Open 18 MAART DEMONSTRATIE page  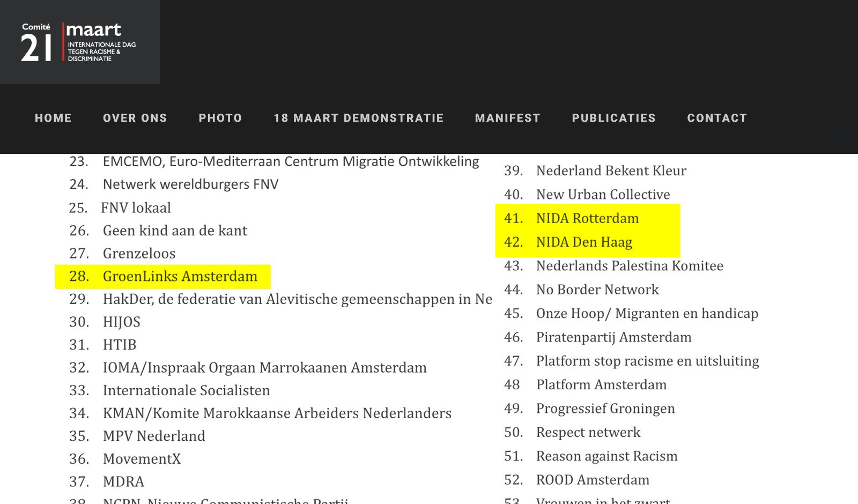point(359,118)
